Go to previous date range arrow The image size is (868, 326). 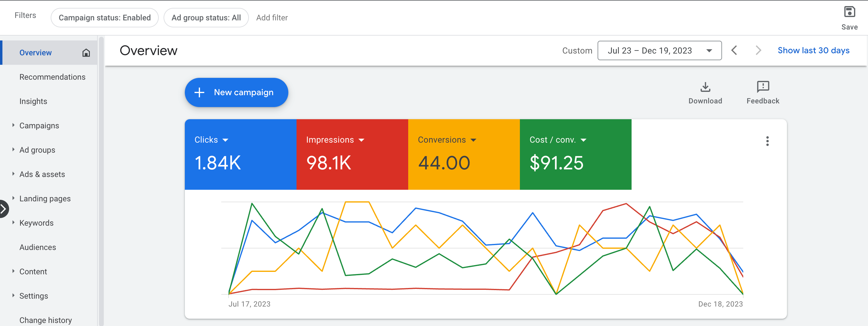(x=734, y=50)
